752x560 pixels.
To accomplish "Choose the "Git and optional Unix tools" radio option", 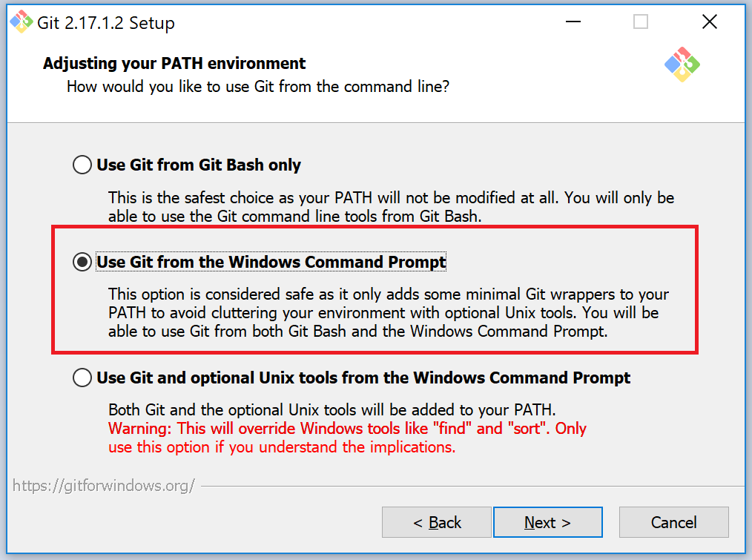I will [x=82, y=378].
